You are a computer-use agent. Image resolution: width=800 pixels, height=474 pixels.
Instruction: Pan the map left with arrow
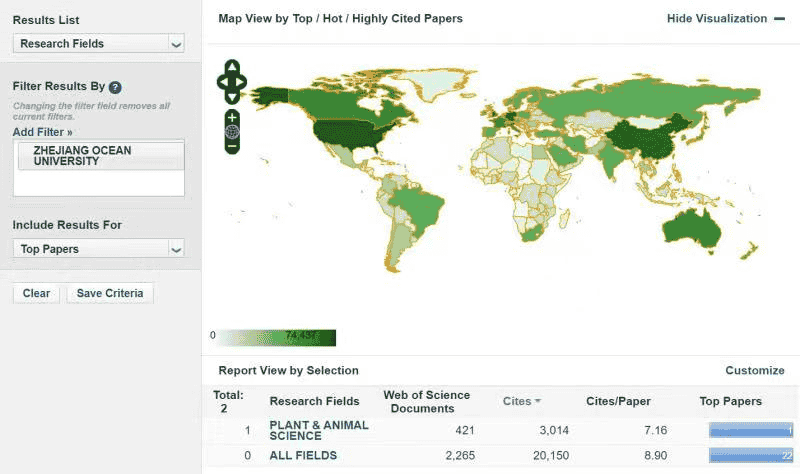pyautogui.click(x=223, y=82)
